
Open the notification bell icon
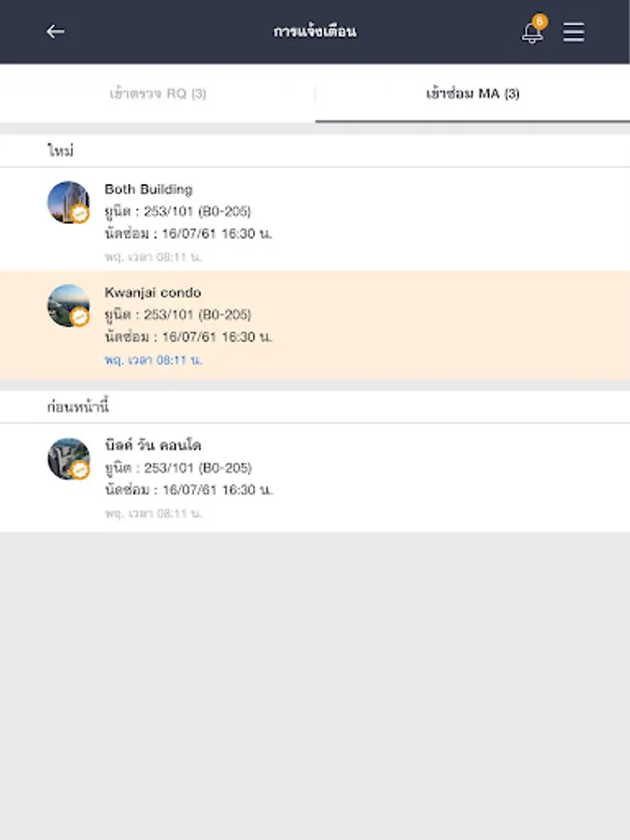[x=531, y=34]
